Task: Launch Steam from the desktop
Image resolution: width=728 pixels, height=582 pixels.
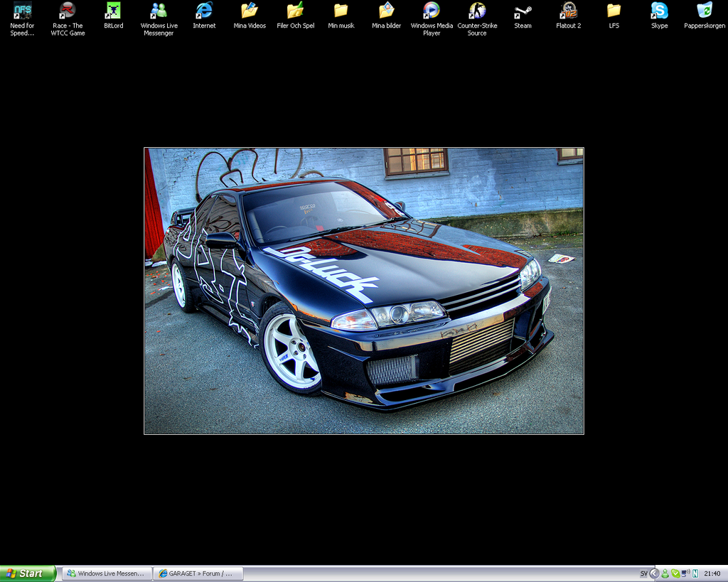Action: (523, 13)
